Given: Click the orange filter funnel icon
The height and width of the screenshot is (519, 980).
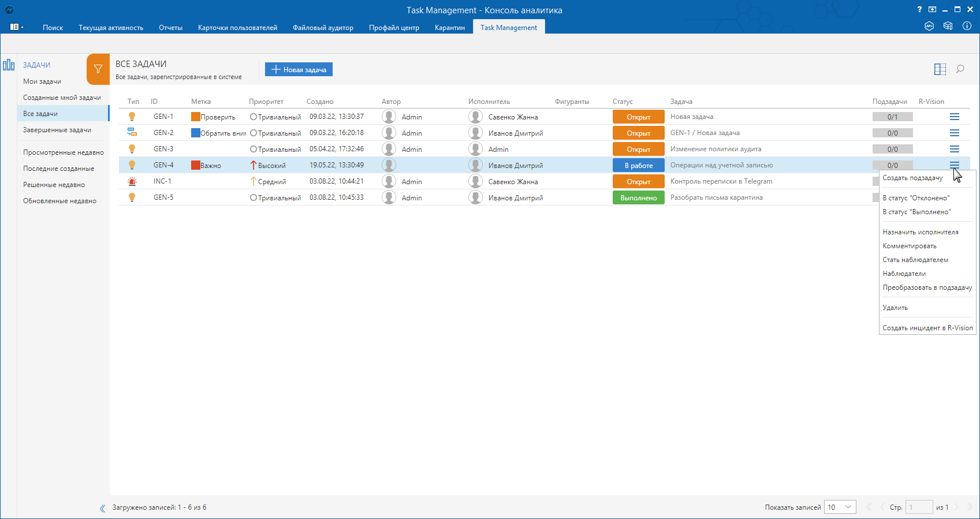Looking at the screenshot, I should coord(98,69).
